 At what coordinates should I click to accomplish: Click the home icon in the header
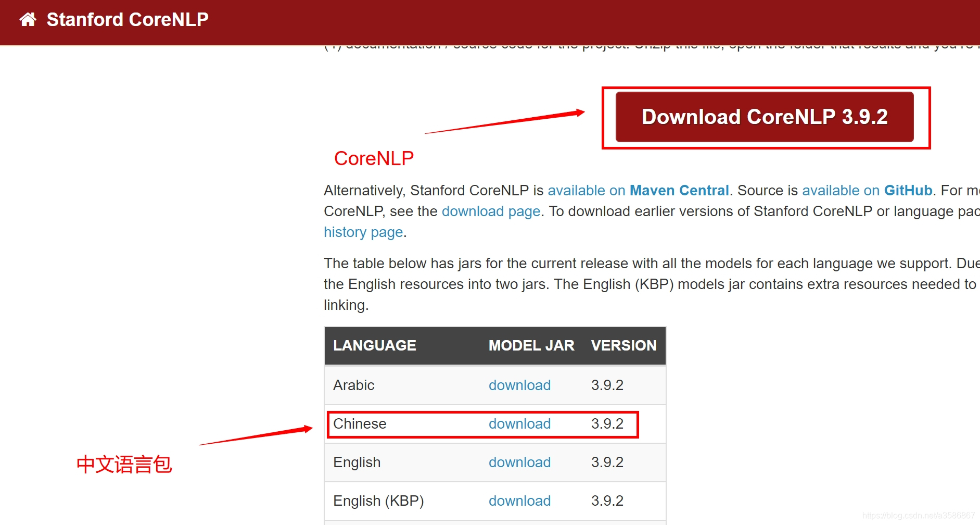click(28, 20)
